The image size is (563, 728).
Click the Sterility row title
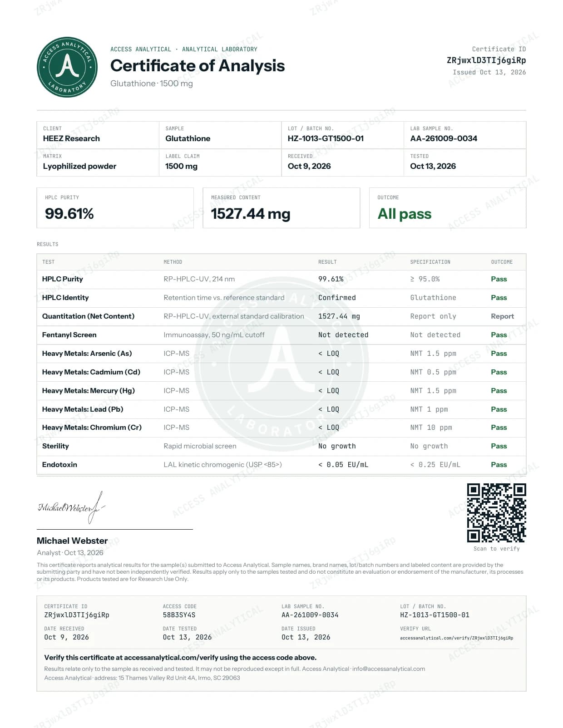point(55,446)
